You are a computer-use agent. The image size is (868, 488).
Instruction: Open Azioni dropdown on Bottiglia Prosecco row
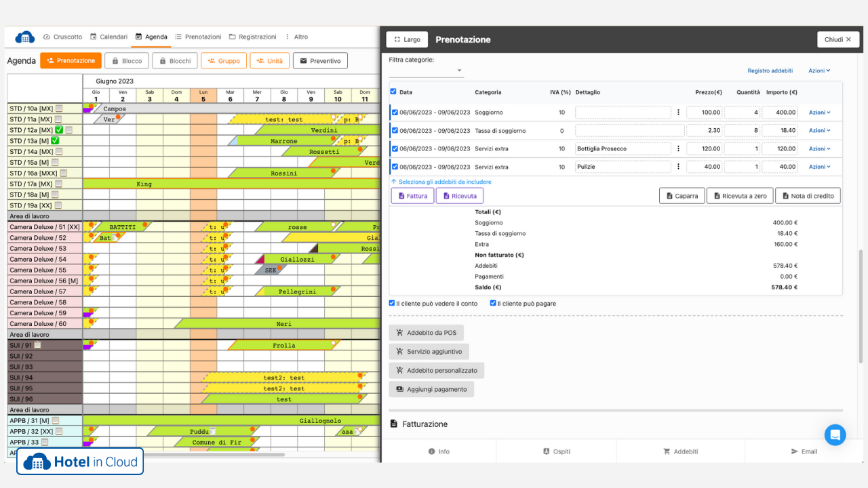tap(819, 148)
